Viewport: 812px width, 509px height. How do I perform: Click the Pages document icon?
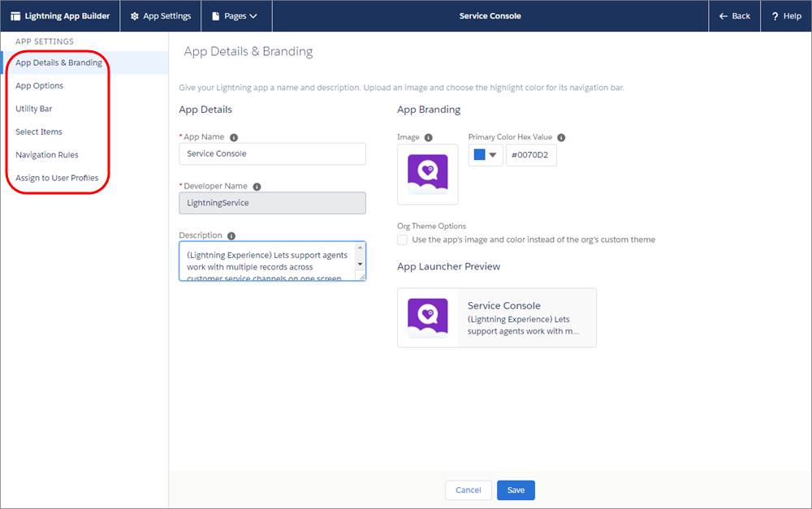point(215,16)
